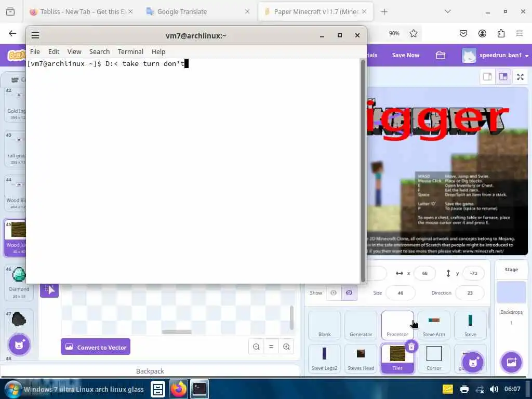Open the Pocket save icon
Screen dimensions: 532x399
tap(463, 33)
